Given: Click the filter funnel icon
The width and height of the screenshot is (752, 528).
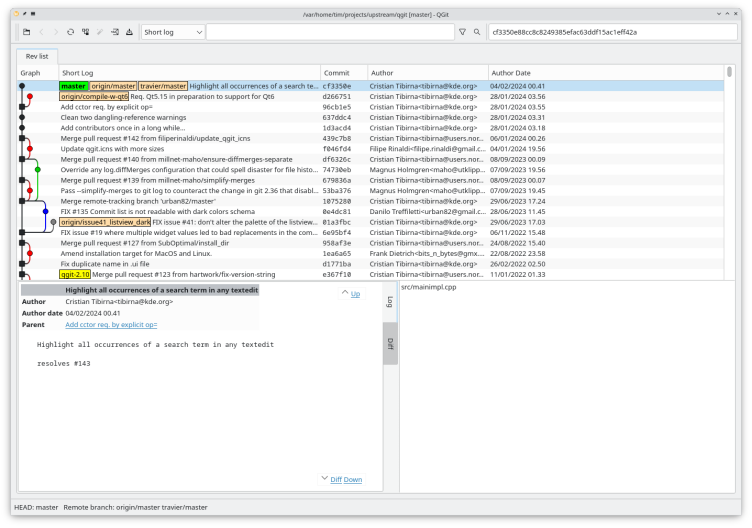Looking at the screenshot, I should [462, 33].
